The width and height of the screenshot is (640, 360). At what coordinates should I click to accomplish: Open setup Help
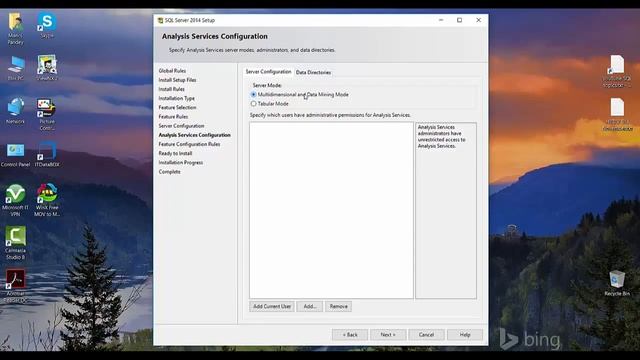click(465, 335)
